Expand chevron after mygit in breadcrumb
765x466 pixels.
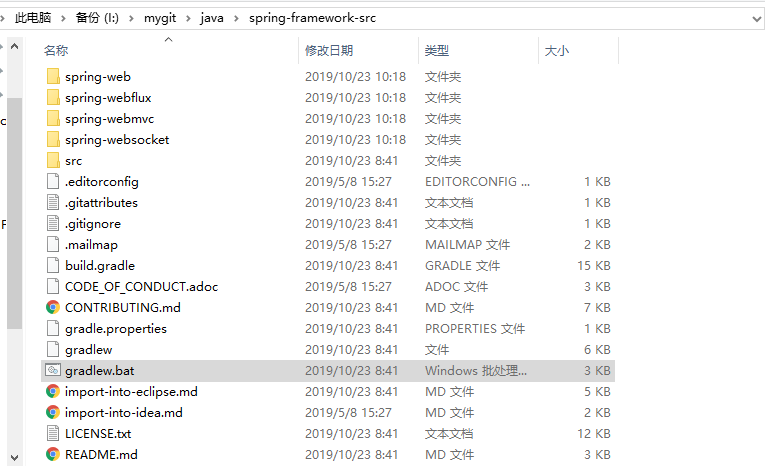(188, 19)
